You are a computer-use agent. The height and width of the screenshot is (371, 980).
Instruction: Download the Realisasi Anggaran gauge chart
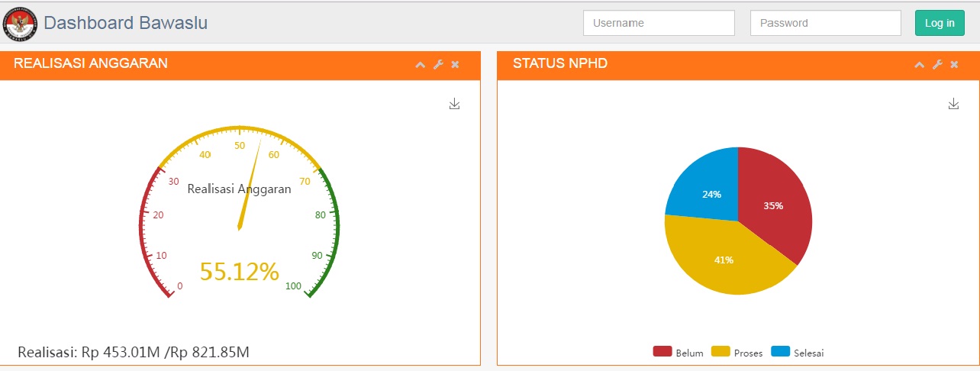[x=454, y=104]
